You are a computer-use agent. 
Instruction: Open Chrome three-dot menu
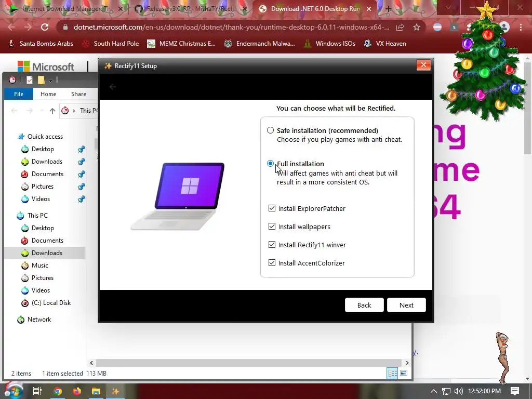(x=521, y=27)
